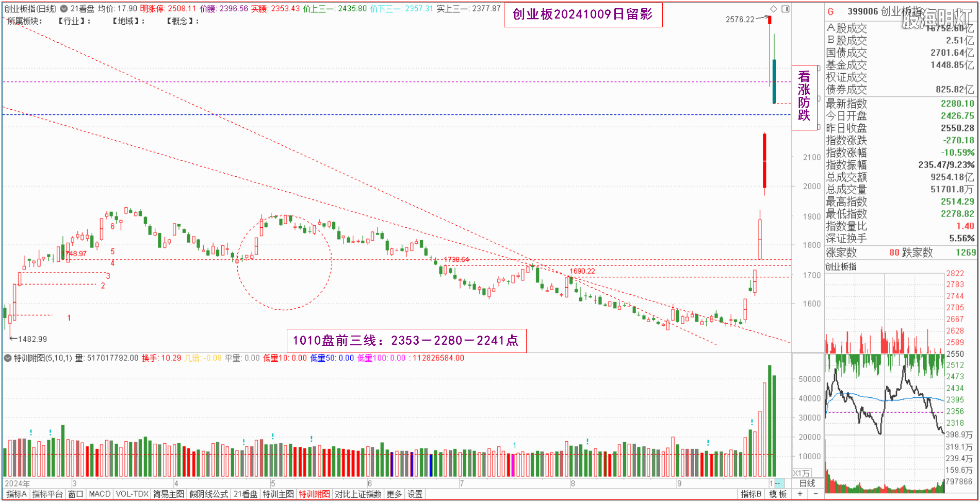The image size is (980, 502).
Task: Open the 指标平台 tab
Action: [x=47, y=494]
